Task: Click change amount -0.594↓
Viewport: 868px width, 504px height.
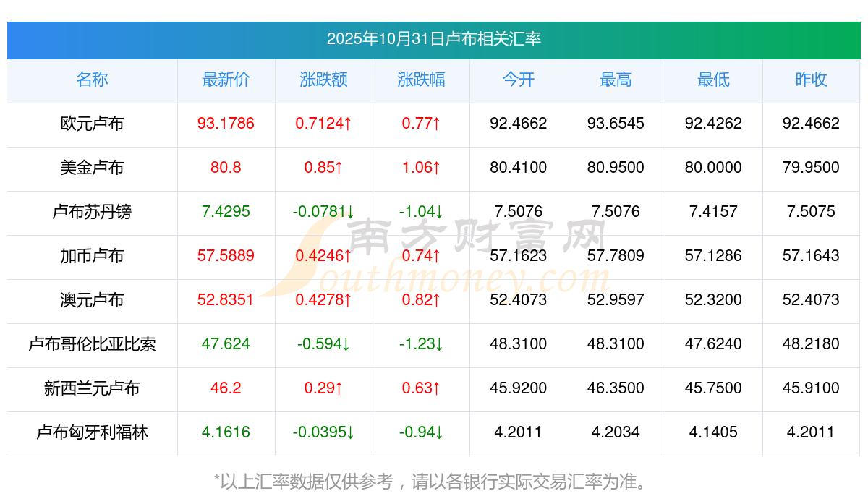Action: [323, 344]
